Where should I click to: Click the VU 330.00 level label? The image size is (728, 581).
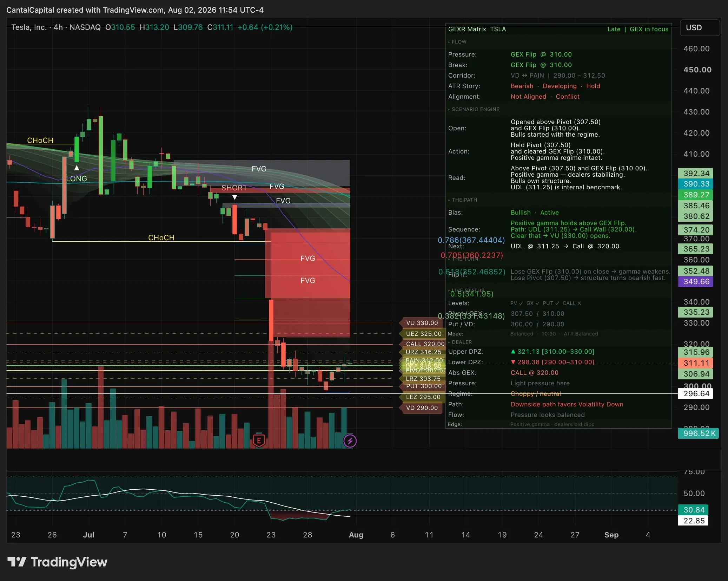tap(422, 323)
